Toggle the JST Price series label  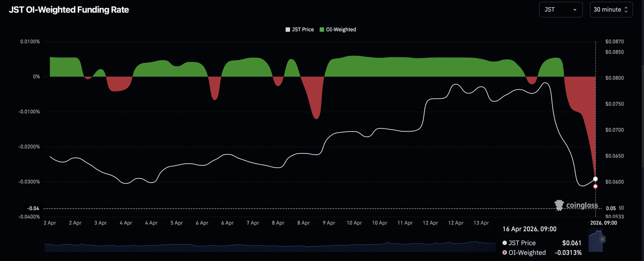(303, 30)
